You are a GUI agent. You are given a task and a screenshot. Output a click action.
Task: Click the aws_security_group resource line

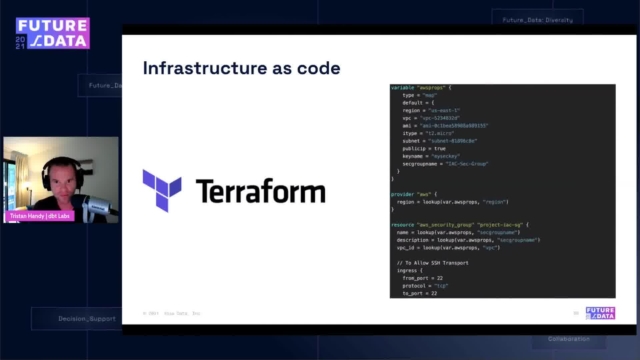pyautogui.click(x=460, y=225)
